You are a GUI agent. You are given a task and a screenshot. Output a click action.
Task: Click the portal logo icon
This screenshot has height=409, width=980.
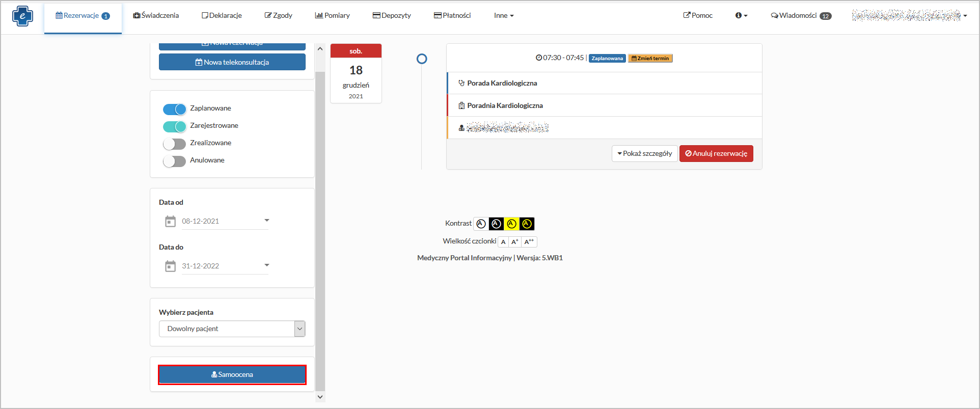[x=22, y=16]
